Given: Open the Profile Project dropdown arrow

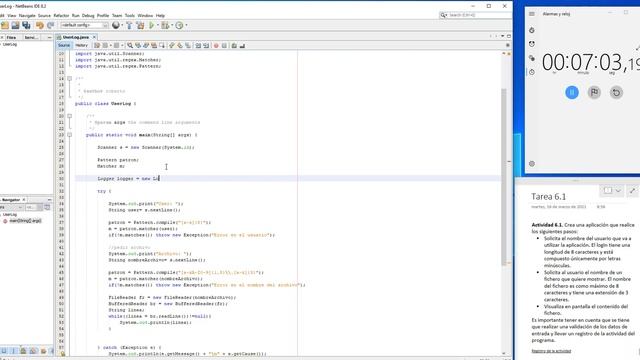Looking at the screenshot, I should 187,25.
